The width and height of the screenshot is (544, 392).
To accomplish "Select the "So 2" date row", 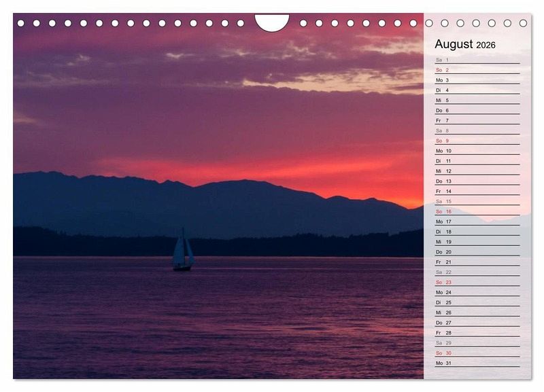I will click(477, 70).
